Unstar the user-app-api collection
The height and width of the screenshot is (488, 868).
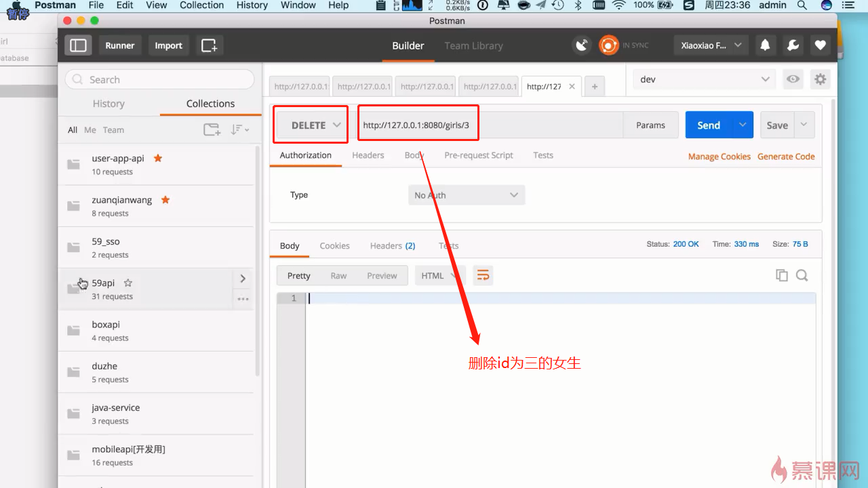click(x=158, y=158)
